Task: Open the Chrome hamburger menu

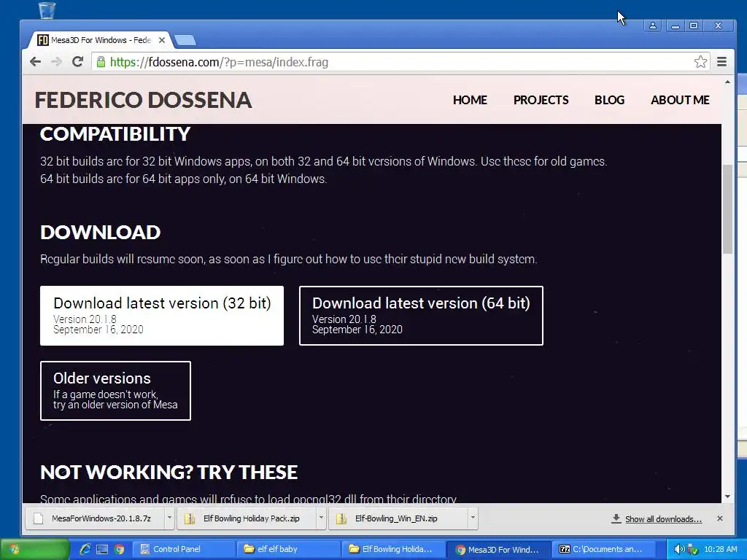Action: point(721,62)
